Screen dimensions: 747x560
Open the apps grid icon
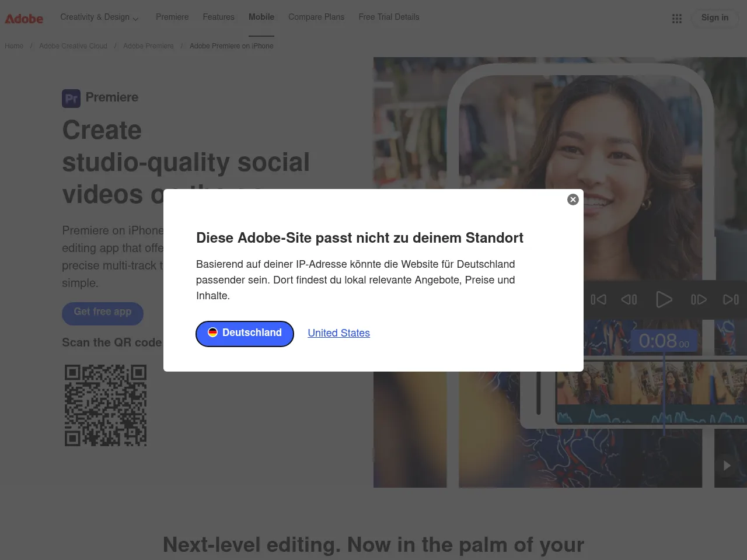pyautogui.click(x=676, y=19)
